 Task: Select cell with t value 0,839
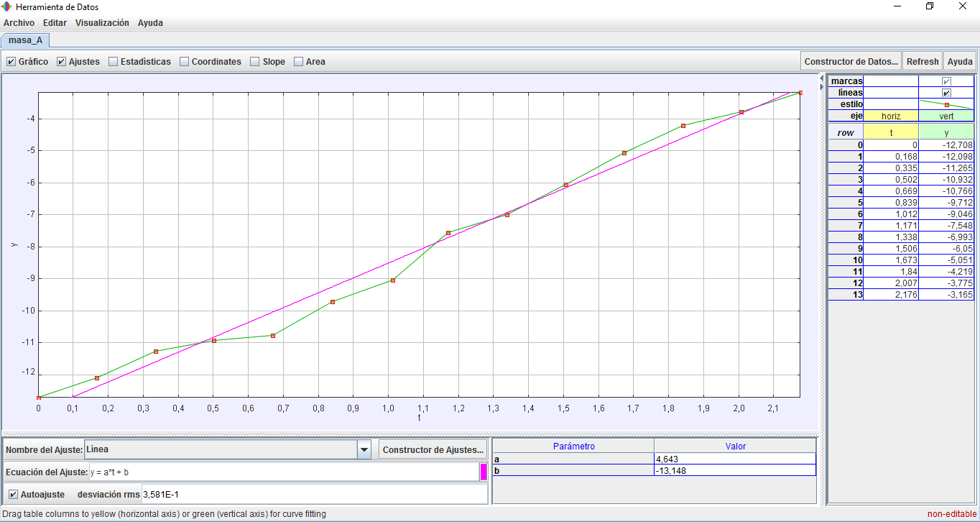[891, 203]
